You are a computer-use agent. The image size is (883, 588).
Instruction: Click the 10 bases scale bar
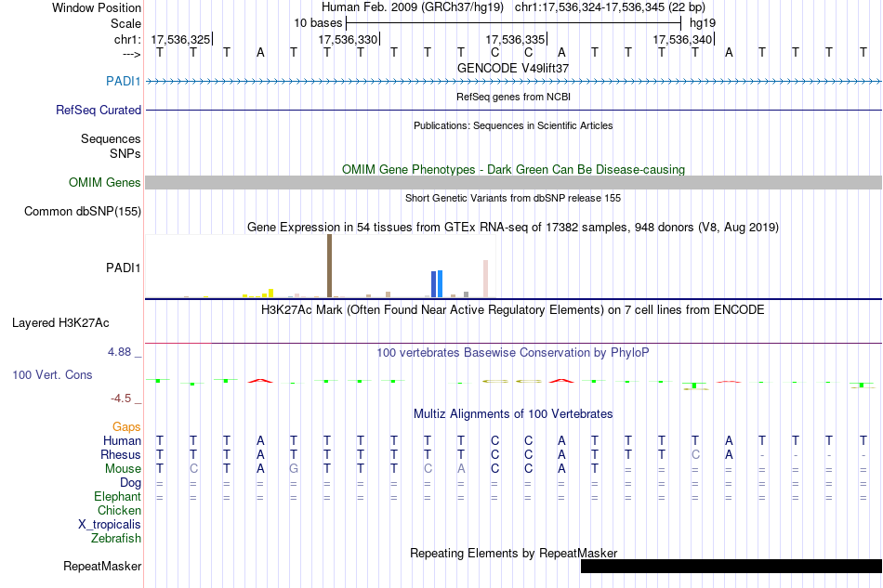(514, 23)
